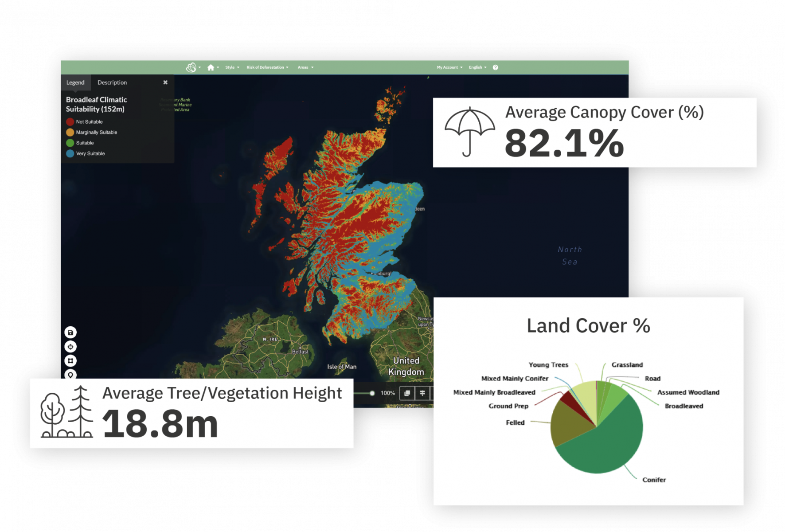Click the 'Average Tree/Vegetation Height' heading

(x=222, y=393)
